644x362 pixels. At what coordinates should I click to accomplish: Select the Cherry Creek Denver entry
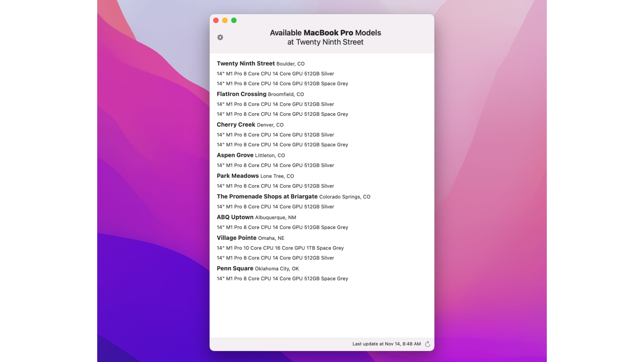click(236, 124)
